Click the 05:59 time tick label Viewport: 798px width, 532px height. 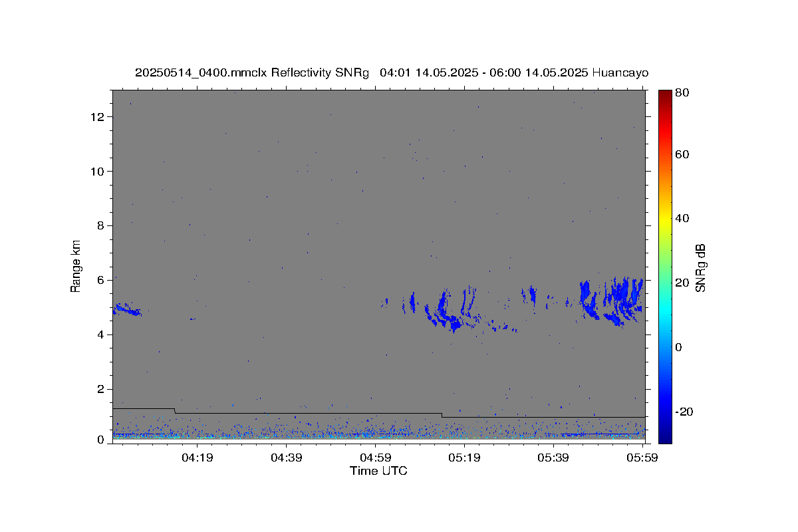[642, 458]
